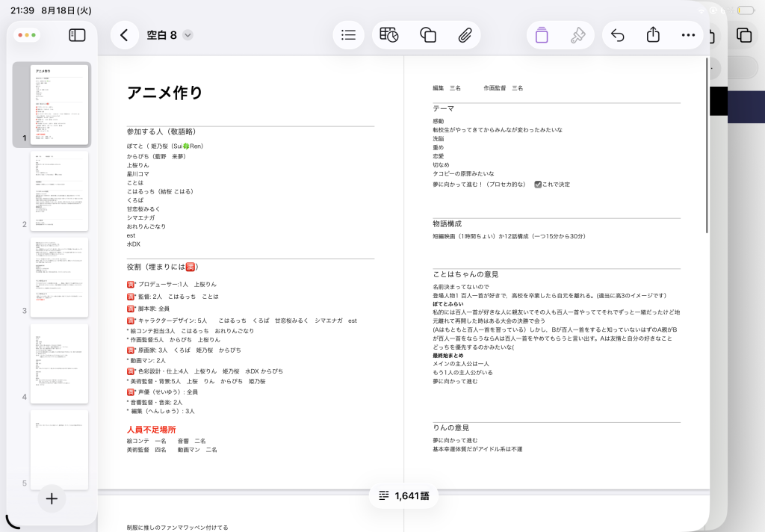
Task: Click the 音響監督・音楽: 2人 line
Action: coord(155,403)
